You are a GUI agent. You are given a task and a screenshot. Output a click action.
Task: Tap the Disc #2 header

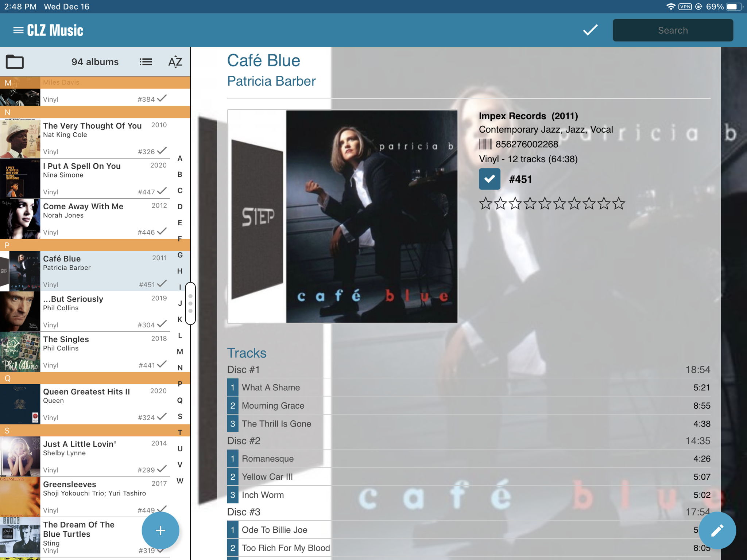244,441
